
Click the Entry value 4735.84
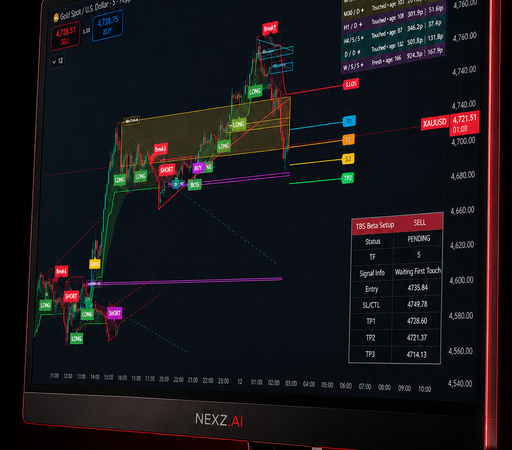pos(417,288)
